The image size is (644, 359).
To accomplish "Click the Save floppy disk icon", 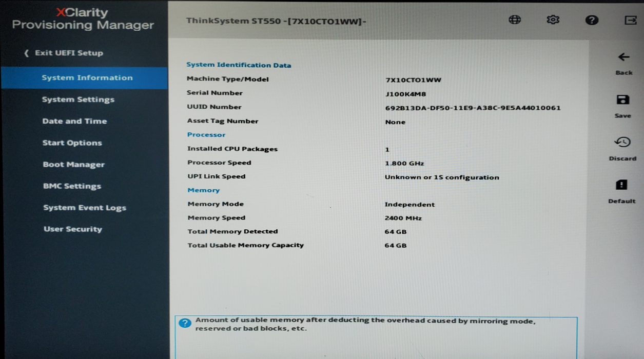I will tap(622, 99).
